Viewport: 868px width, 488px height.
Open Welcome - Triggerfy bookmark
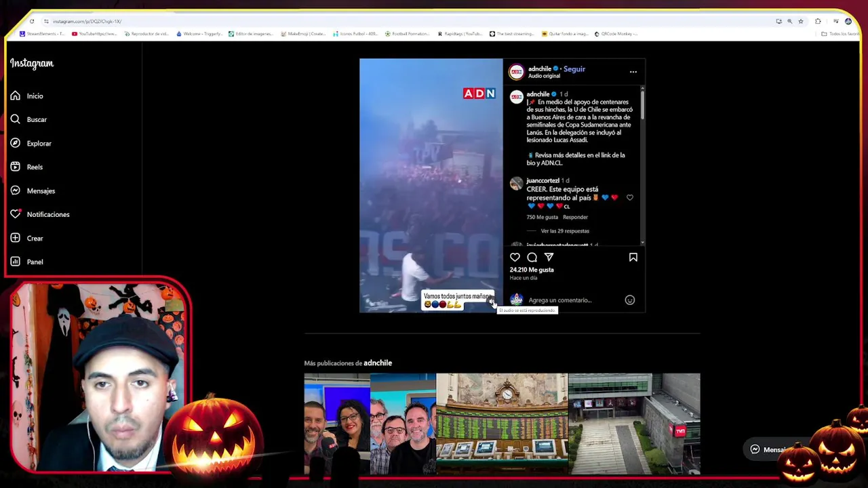pyautogui.click(x=199, y=34)
